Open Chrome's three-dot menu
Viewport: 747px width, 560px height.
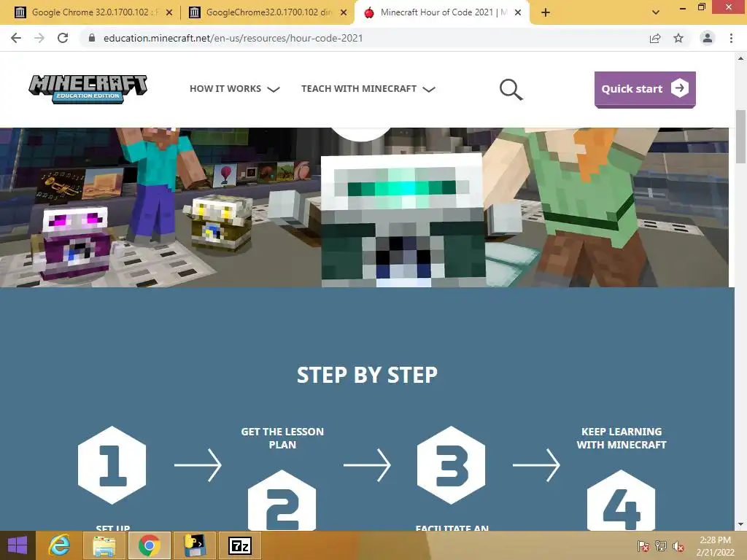click(731, 38)
